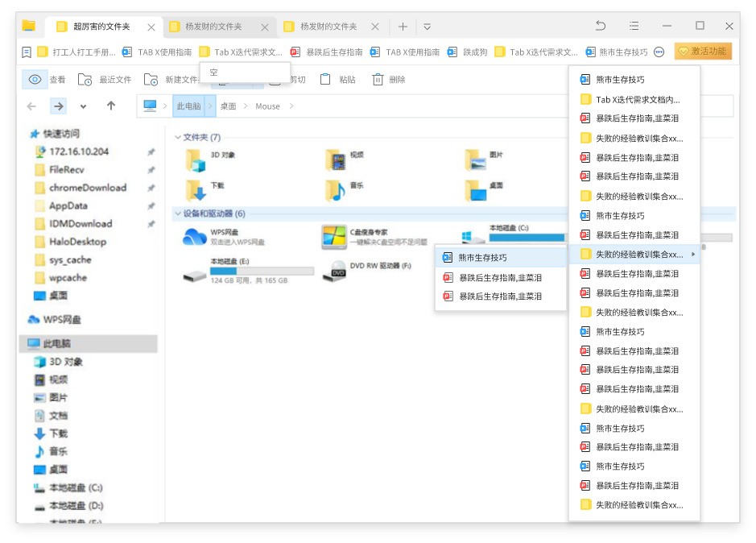Screen dimensions: 756x543
Task: Expand 失败的经验教训集合 submenu with arrow
Action: [693, 255]
